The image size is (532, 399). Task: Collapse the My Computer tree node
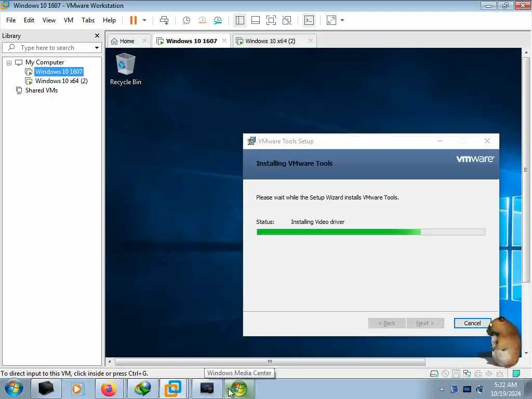pos(9,62)
